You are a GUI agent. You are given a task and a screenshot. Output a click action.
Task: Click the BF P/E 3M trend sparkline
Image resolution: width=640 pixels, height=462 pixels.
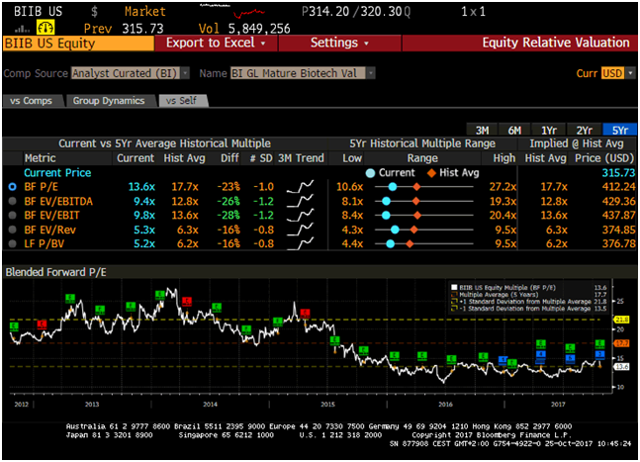300,187
